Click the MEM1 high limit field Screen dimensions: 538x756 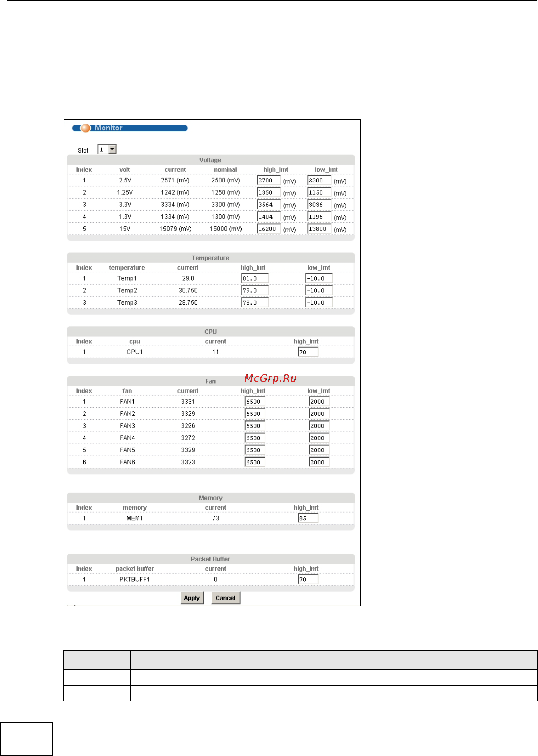coord(308,518)
